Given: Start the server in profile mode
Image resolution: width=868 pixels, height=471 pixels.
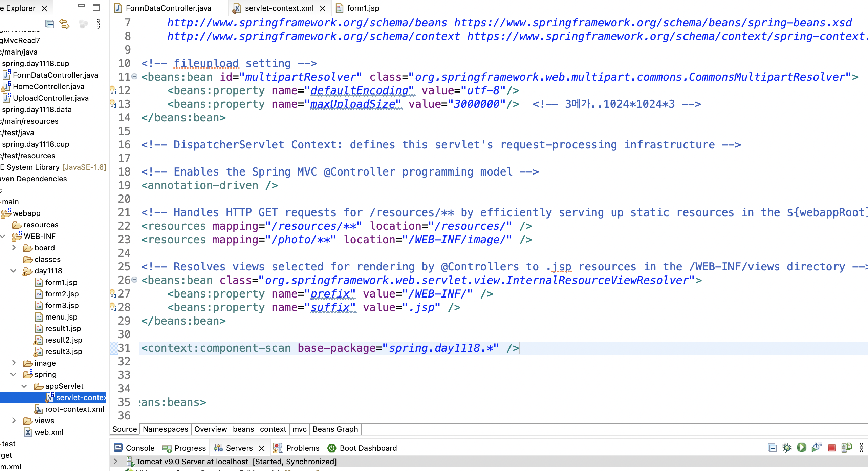Looking at the screenshot, I should (x=816, y=448).
